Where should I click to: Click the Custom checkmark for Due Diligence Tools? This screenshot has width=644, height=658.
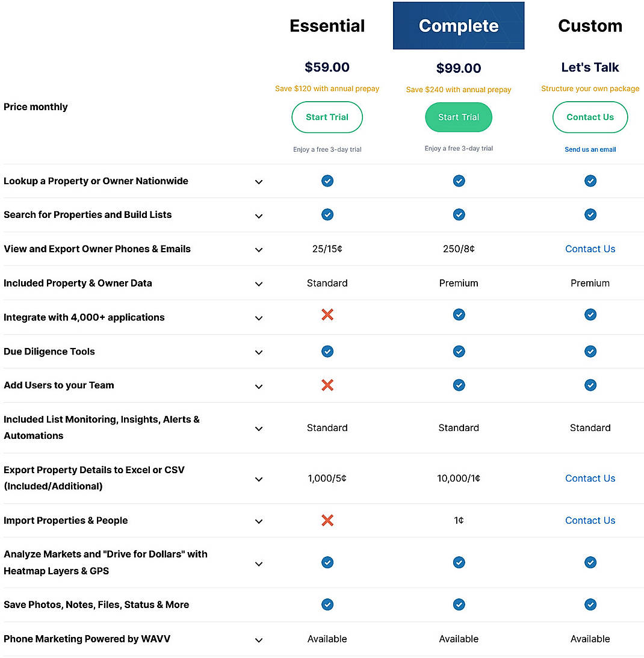coord(590,351)
